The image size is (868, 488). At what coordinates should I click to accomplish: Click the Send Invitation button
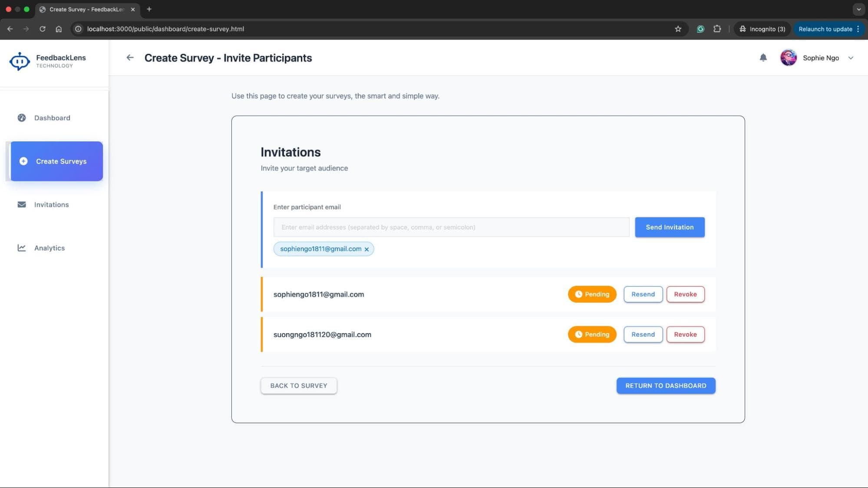pyautogui.click(x=670, y=227)
